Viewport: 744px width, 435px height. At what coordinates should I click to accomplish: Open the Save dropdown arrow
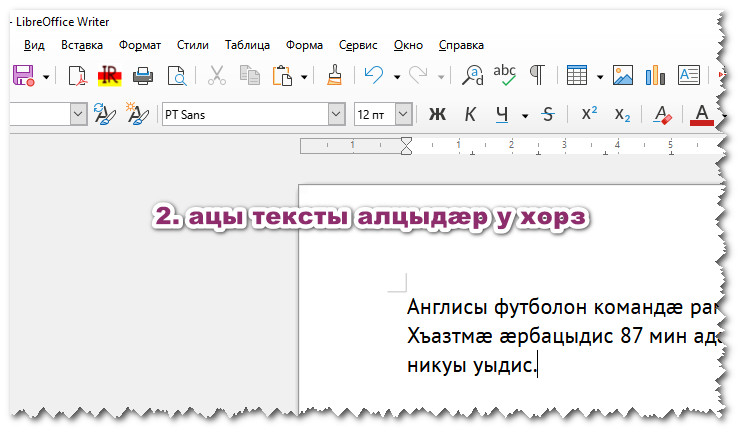coord(46,76)
